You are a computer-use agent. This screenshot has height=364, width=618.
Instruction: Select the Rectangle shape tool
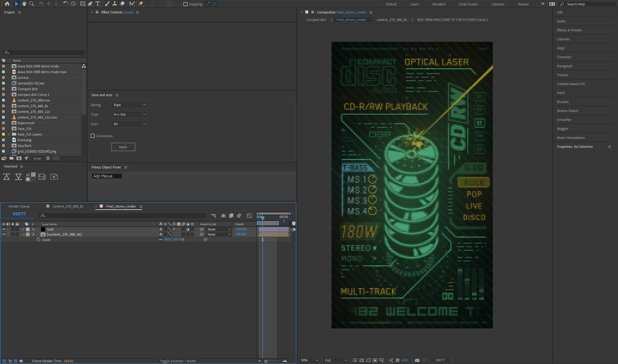(x=83, y=4)
